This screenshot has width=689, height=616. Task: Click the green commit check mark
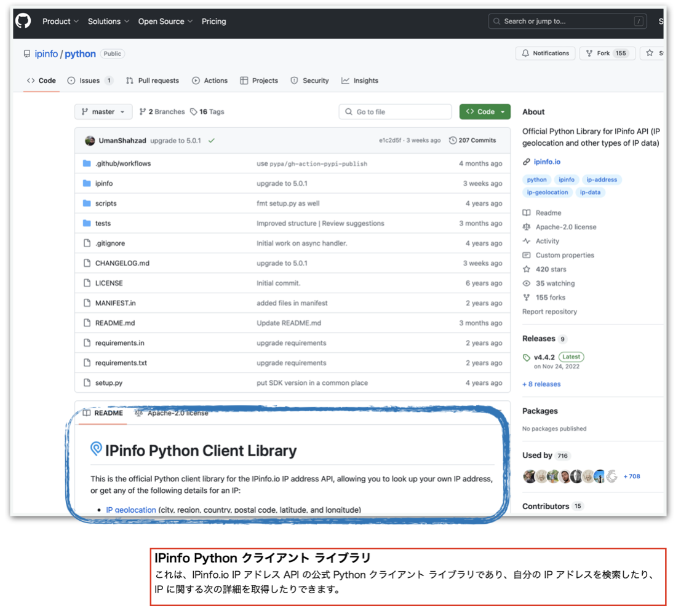(213, 140)
